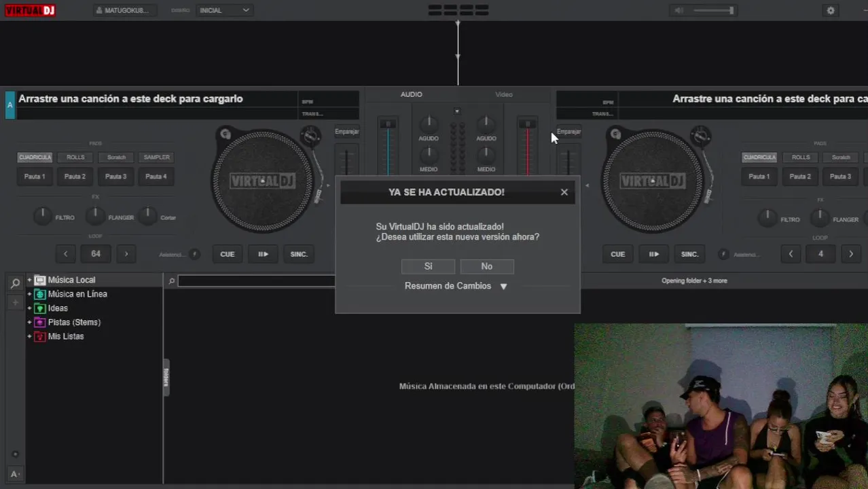Viewport: 868px width, 489px height.
Task: Expand Resumen de Cambios section
Action: coord(456,286)
